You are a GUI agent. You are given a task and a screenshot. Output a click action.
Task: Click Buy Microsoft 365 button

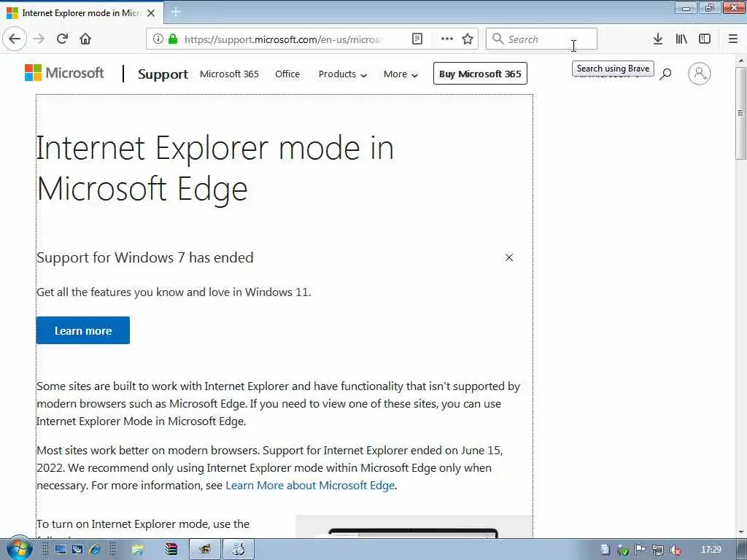(480, 74)
